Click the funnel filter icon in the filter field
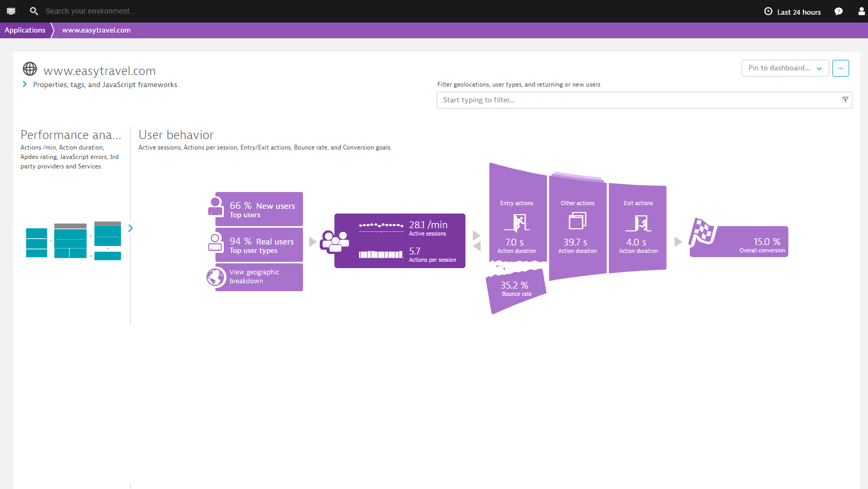The image size is (868, 489). tap(845, 100)
